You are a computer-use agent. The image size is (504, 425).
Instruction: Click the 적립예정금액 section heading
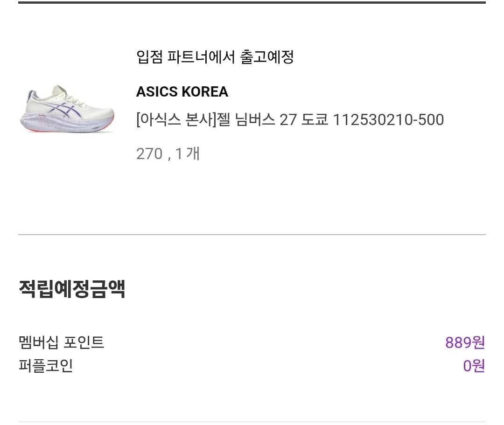71,289
